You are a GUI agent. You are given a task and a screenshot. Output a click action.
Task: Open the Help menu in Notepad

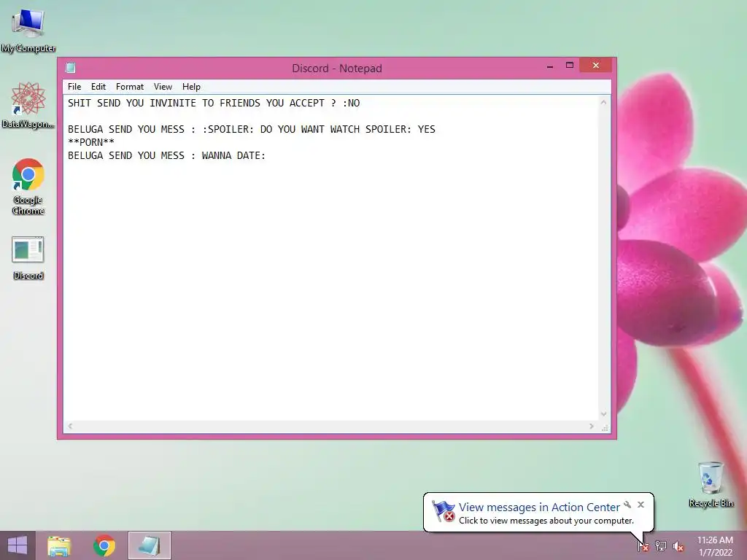click(191, 87)
